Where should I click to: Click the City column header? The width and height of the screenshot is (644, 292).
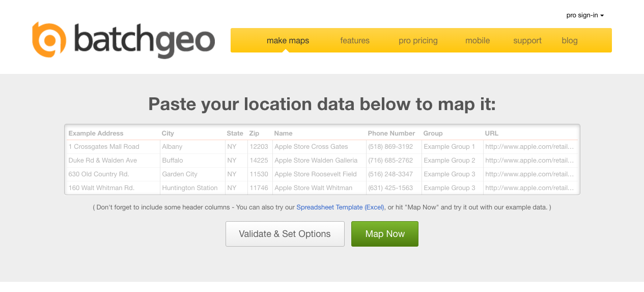point(168,133)
